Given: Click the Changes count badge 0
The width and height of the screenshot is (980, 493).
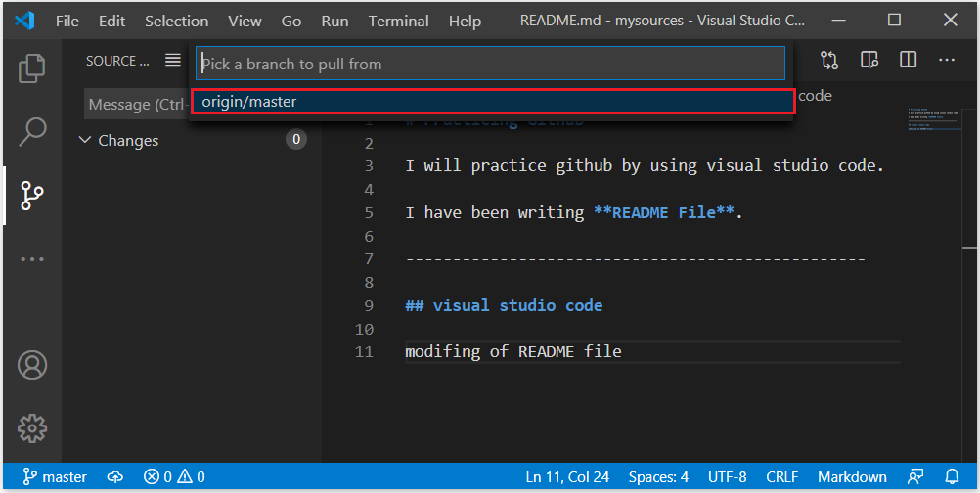Looking at the screenshot, I should (296, 139).
